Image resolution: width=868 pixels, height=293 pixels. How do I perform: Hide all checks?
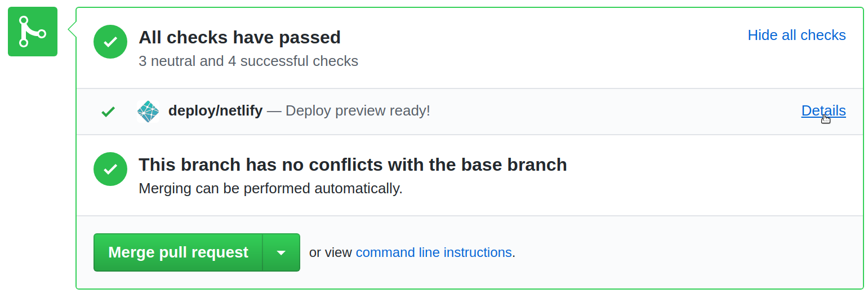tap(796, 35)
